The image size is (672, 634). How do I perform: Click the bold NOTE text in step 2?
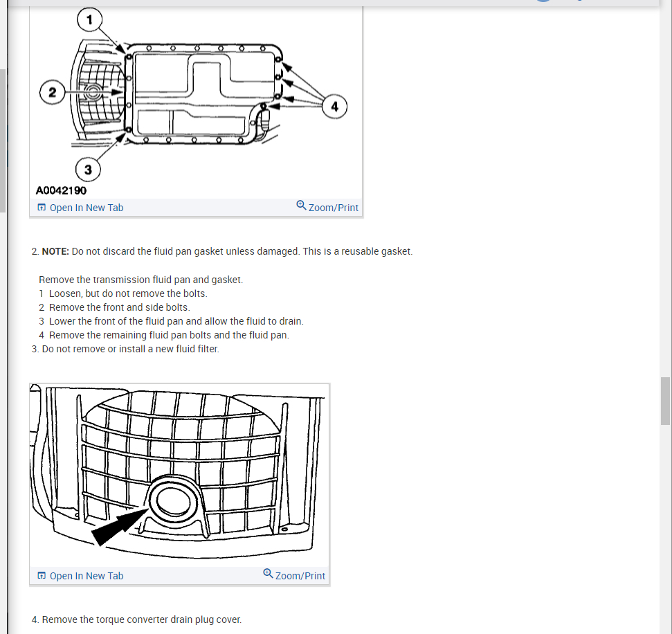click(x=55, y=251)
